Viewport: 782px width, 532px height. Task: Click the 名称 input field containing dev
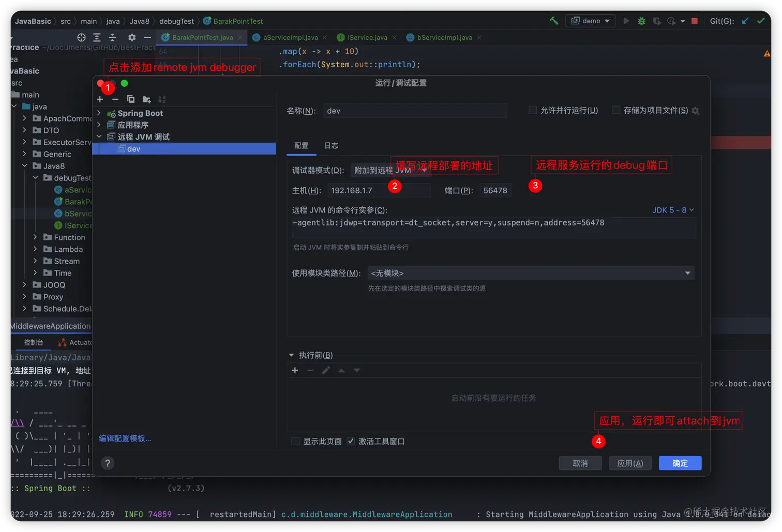tap(415, 111)
